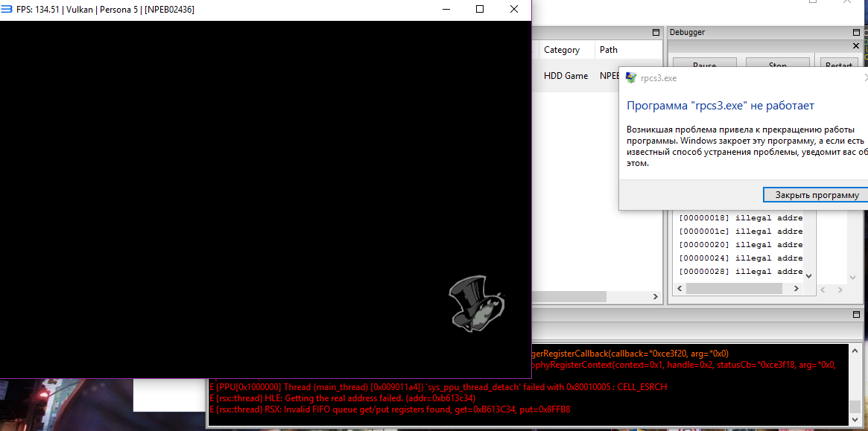This screenshot has height=431, width=868.
Task: Click the log panel's scroll down arrow
Action: click(x=856, y=420)
